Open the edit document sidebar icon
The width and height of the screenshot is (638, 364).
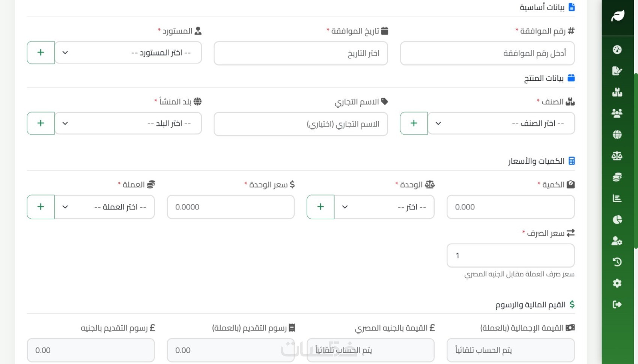pos(617,71)
